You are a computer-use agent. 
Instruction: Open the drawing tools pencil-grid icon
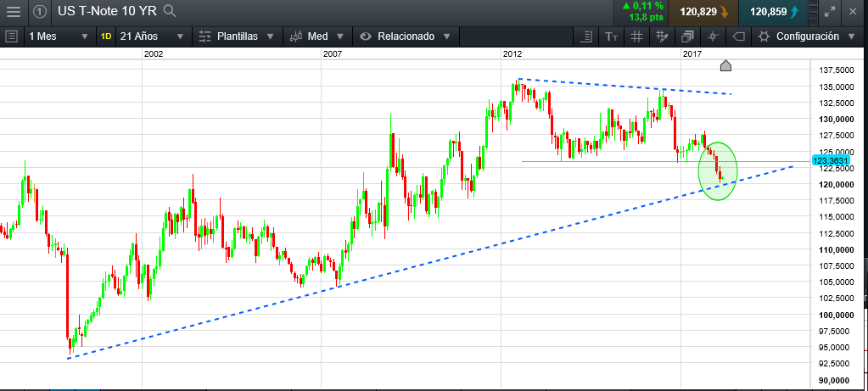[x=662, y=37]
